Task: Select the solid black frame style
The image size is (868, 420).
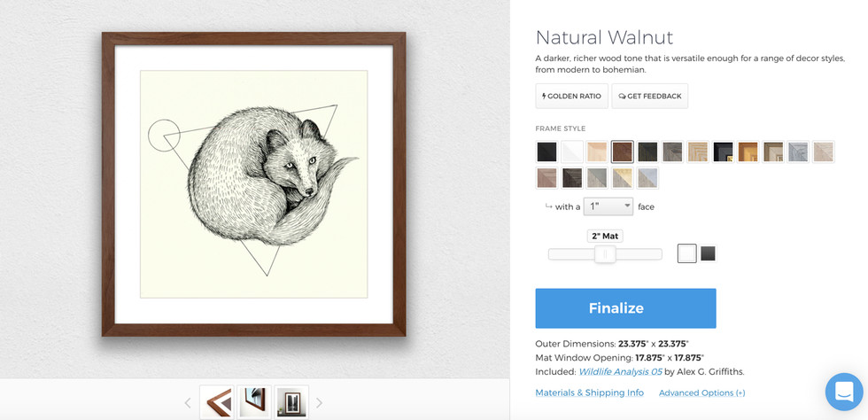Action: [546, 152]
